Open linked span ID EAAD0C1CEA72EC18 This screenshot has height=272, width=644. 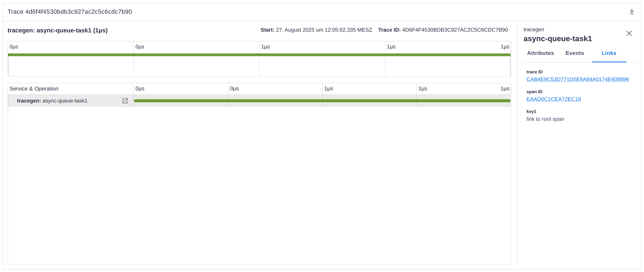[x=553, y=99]
